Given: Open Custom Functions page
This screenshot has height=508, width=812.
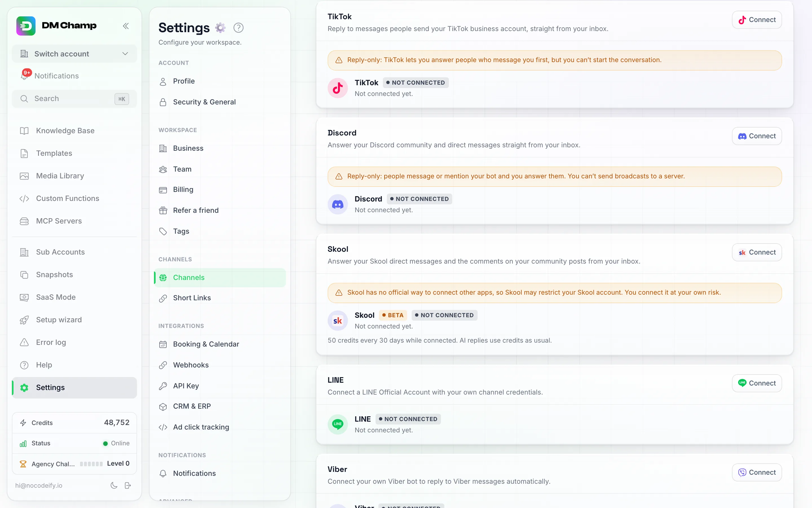Looking at the screenshot, I should (x=74, y=199).
